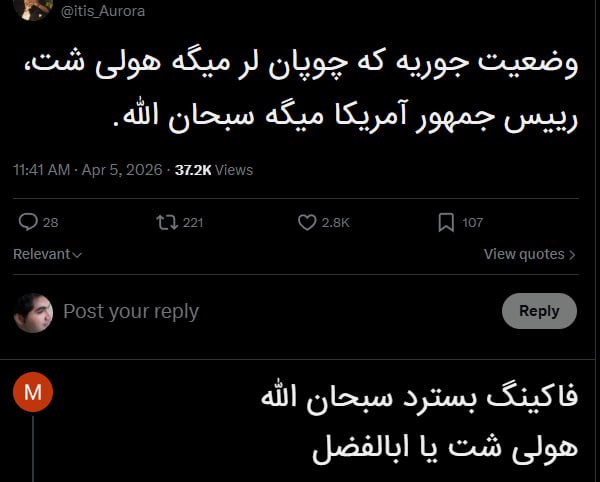Click the reply speech bubble icon
Image resolution: width=600 pixels, height=482 pixels.
coord(28,222)
